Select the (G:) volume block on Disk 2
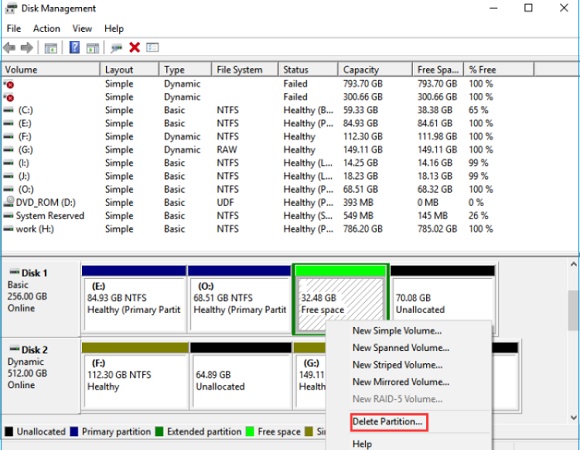 tap(310, 376)
